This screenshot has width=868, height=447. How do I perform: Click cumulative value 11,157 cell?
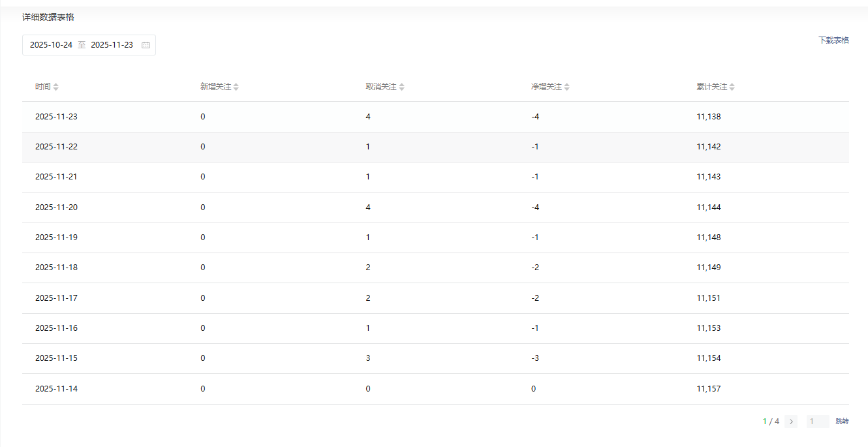tap(709, 389)
